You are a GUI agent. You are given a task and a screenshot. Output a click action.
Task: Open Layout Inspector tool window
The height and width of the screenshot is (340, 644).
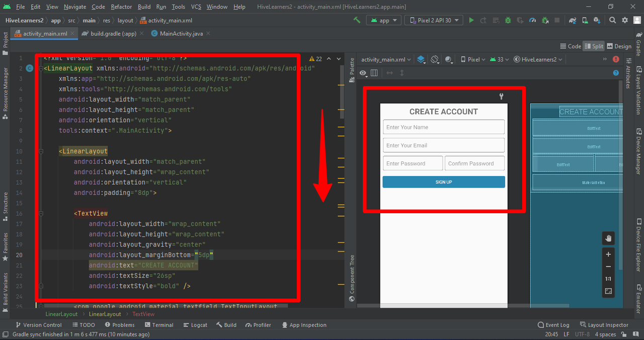pos(604,325)
